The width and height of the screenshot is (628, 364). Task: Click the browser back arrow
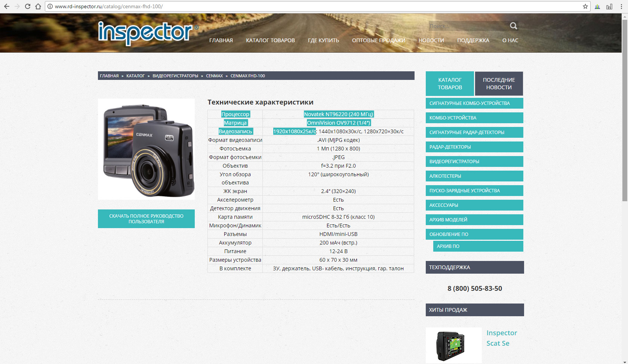click(x=7, y=6)
